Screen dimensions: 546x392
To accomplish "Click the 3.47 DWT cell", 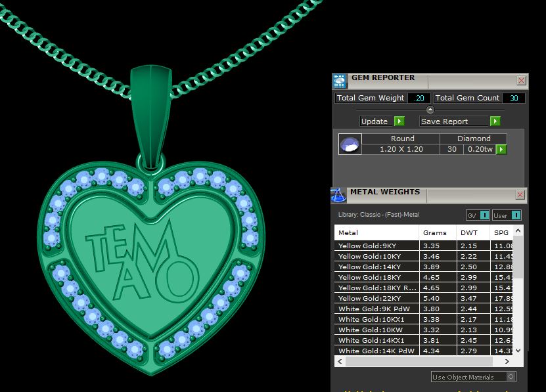I will pyautogui.click(x=473, y=298).
